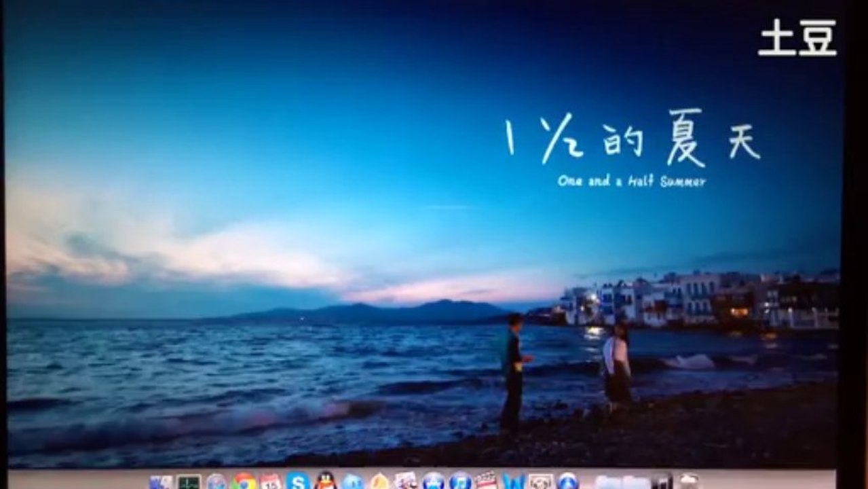
Task: Launch the blue W app in Dock
Action: pos(513,482)
